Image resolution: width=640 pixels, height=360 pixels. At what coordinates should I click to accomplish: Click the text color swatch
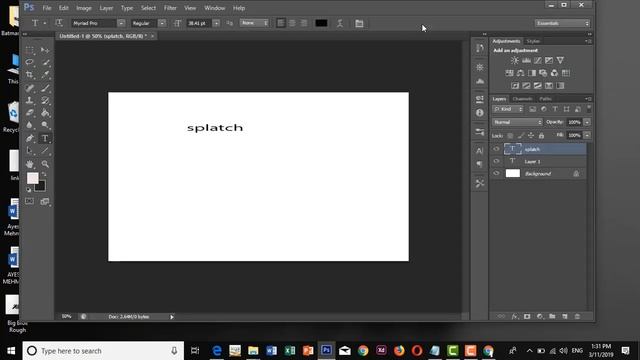coord(321,23)
